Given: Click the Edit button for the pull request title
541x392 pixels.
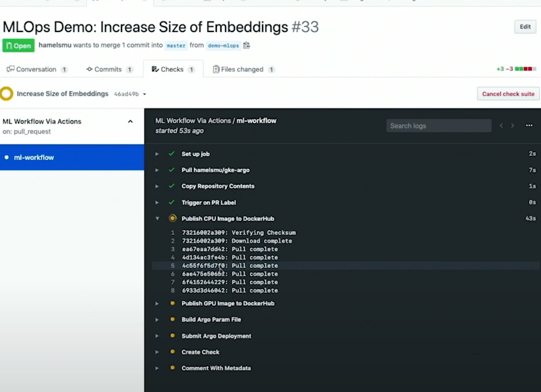Looking at the screenshot, I should [x=525, y=27].
